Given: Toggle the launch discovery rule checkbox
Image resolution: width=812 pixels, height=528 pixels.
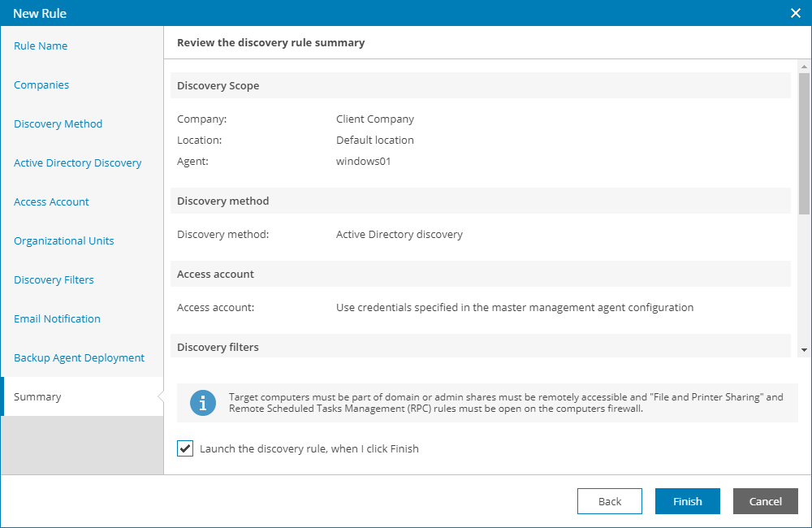Looking at the screenshot, I should (185, 448).
